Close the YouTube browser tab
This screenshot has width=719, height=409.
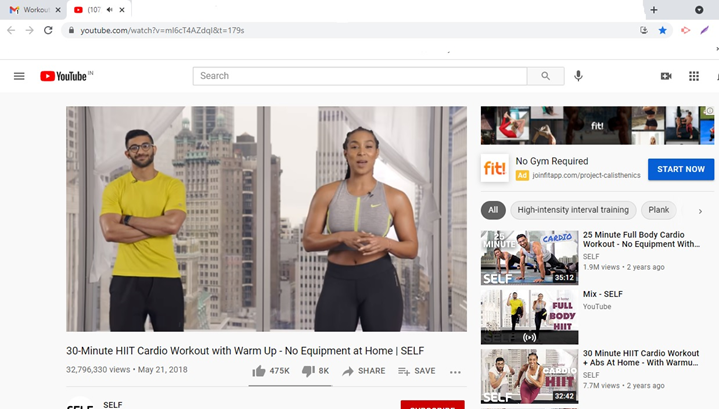122,10
